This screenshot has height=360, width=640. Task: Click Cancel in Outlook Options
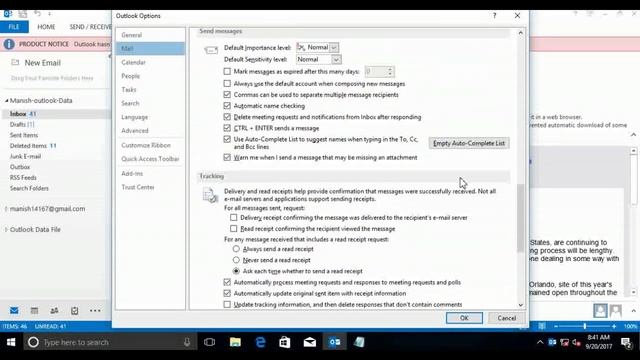pos(507,318)
